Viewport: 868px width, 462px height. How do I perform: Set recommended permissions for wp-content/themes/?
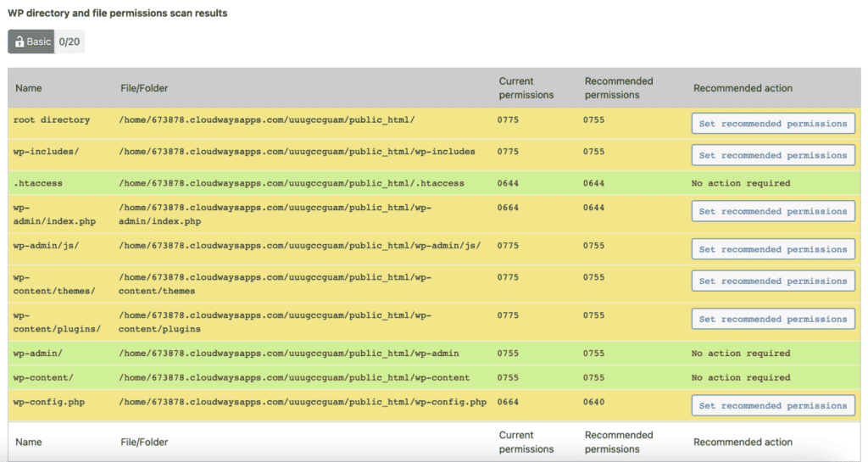click(773, 281)
